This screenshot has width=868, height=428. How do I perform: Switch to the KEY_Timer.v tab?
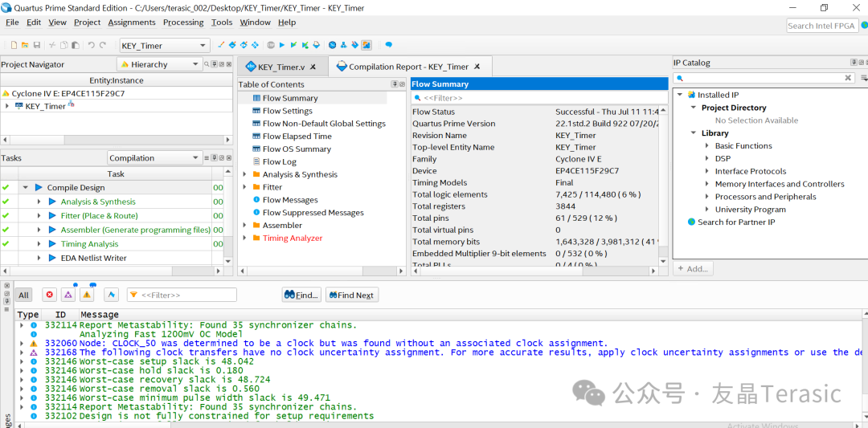pyautogui.click(x=281, y=67)
